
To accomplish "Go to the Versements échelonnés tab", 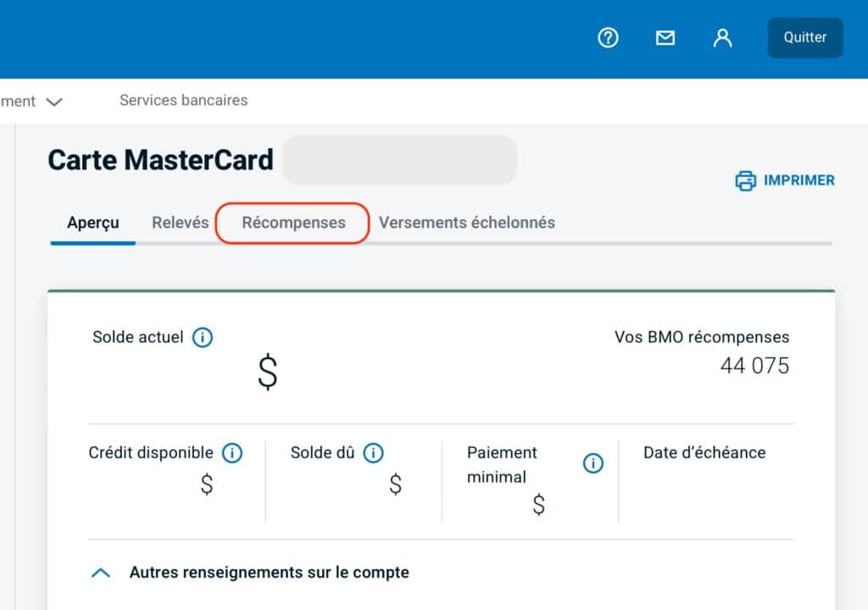I will point(466,223).
